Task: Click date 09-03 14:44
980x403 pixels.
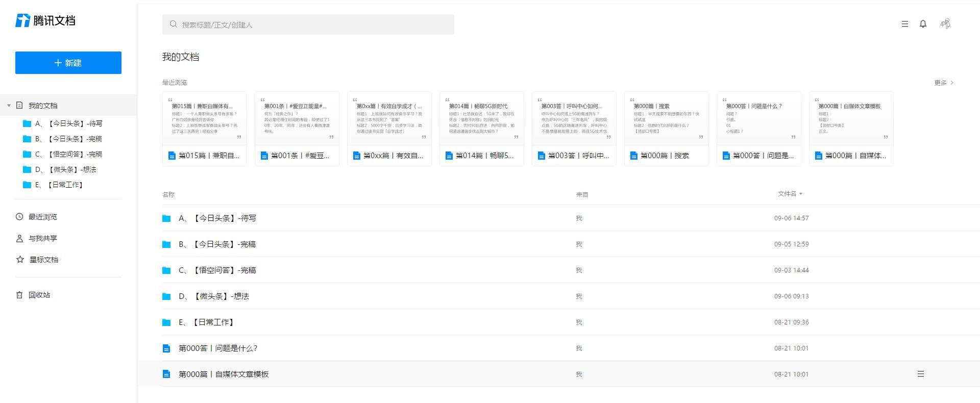Action: (x=791, y=270)
